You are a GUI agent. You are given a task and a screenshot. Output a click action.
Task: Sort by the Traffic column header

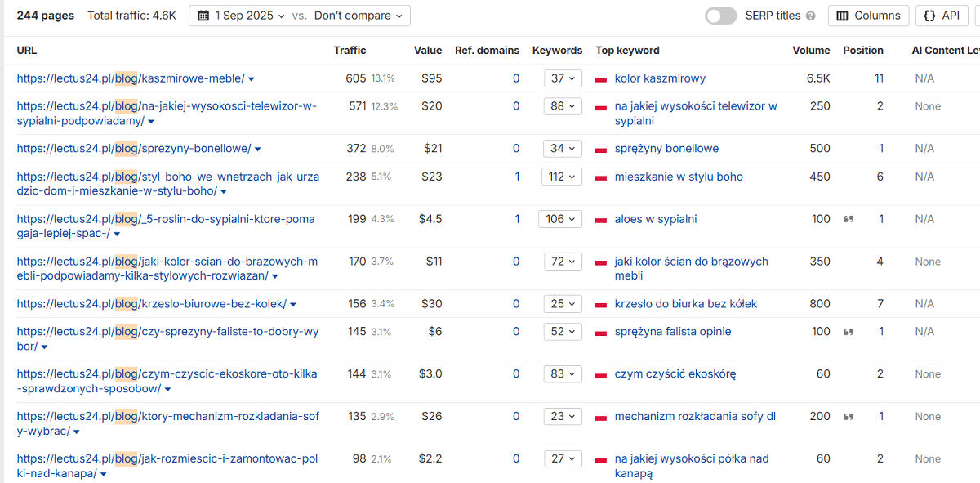(x=350, y=51)
